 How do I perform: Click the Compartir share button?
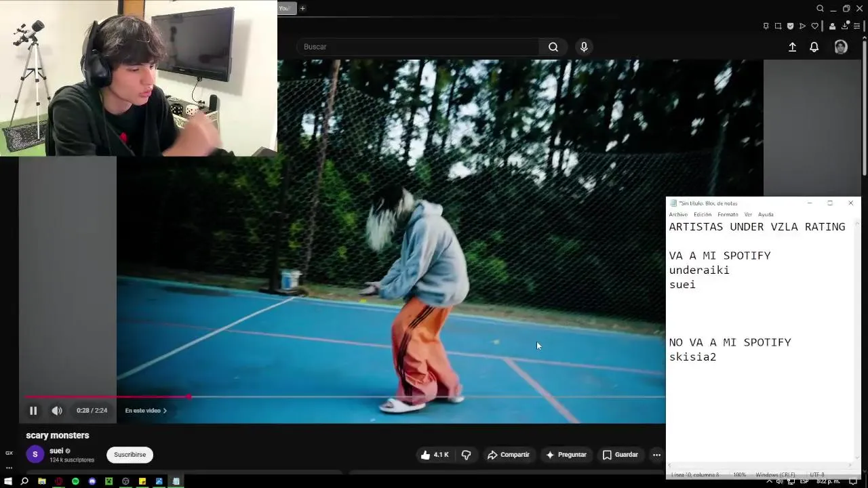click(x=509, y=455)
